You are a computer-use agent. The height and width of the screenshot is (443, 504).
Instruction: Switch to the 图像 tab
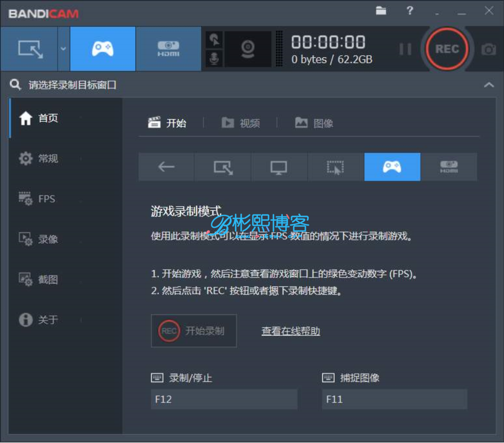pyautogui.click(x=314, y=123)
